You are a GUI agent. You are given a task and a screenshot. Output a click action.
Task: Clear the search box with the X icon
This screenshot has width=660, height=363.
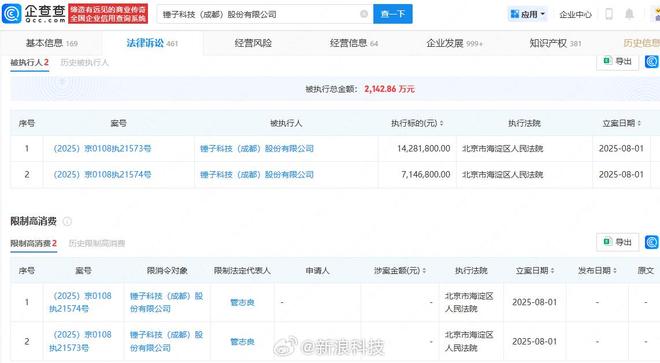click(x=364, y=14)
